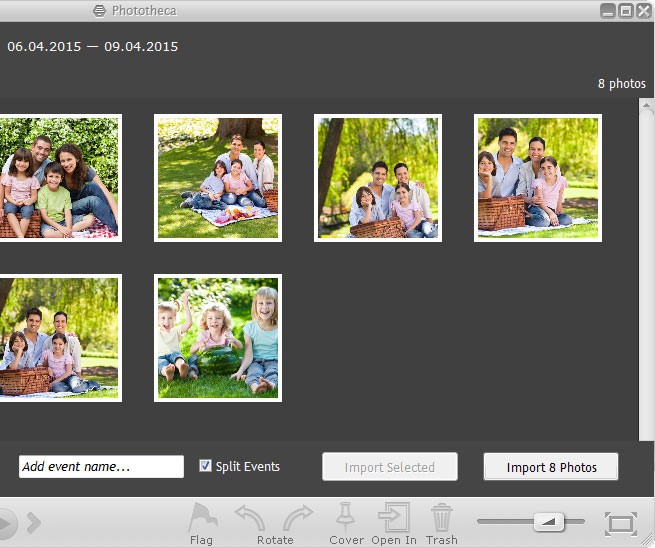The image size is (655, 548).
Task: Rotate photo counterclockwise with left arrow
Action: (x=250, y=518)
